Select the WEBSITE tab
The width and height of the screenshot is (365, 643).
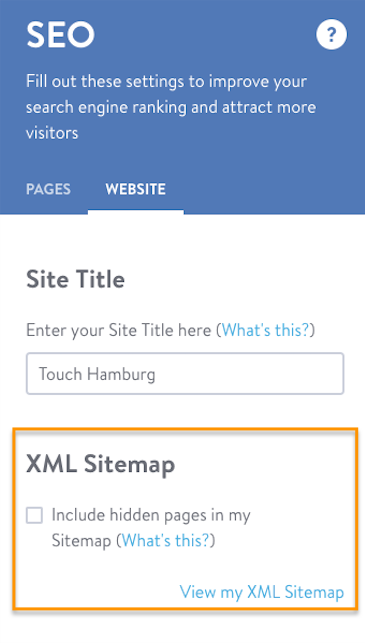pos(136,189)
